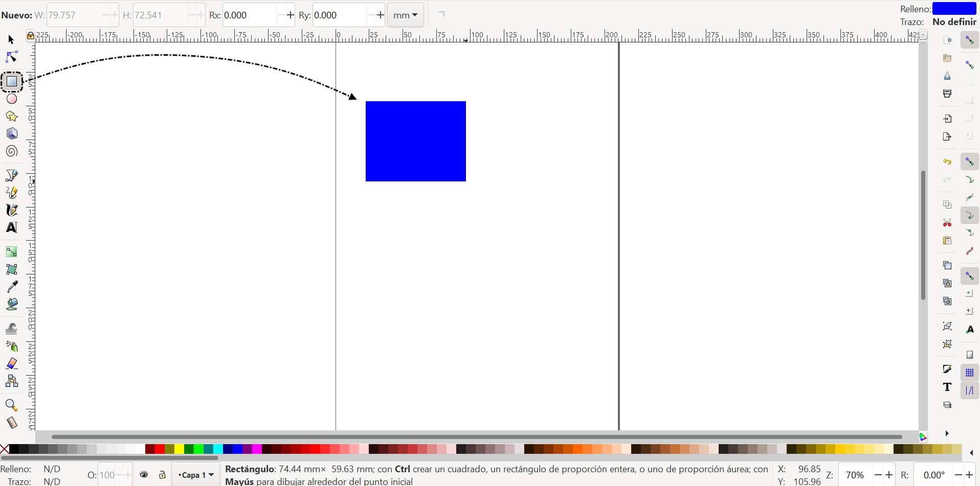The width and height of the screenshot is (980, 486).
Task: Toggle current layer lock
Action: [162, 475]
